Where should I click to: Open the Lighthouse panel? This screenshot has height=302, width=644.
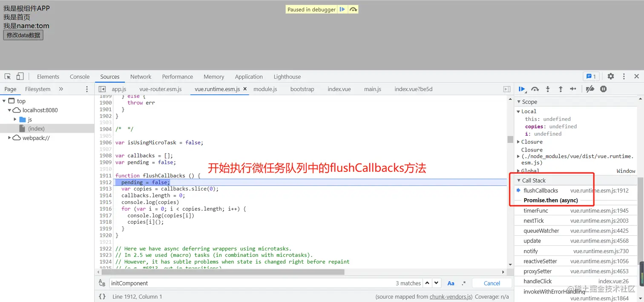287,77
